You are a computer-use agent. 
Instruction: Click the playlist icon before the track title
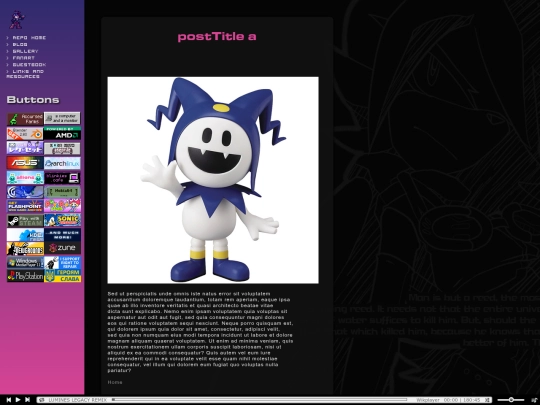click(x=42, y=400)
